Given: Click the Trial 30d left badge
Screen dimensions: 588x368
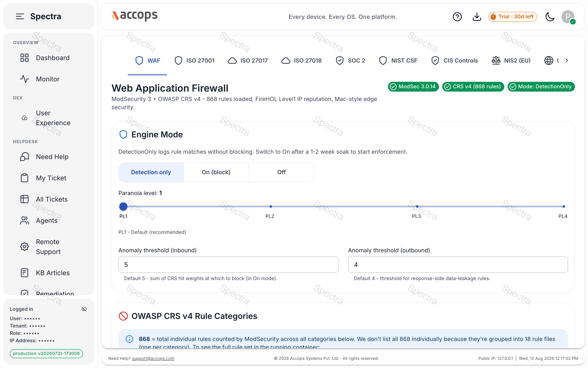Looking at the screenshot, I should (x=512, y=17).
